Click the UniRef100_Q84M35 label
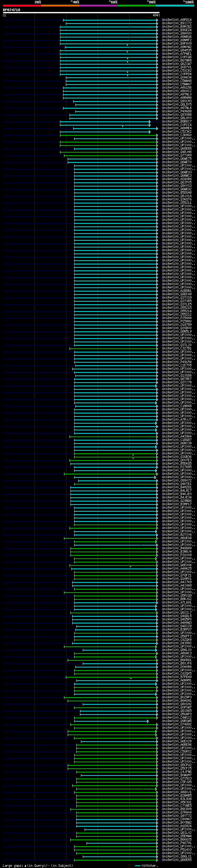The width and height of the screenshot is (197, 868). click(x=177, y=50)
